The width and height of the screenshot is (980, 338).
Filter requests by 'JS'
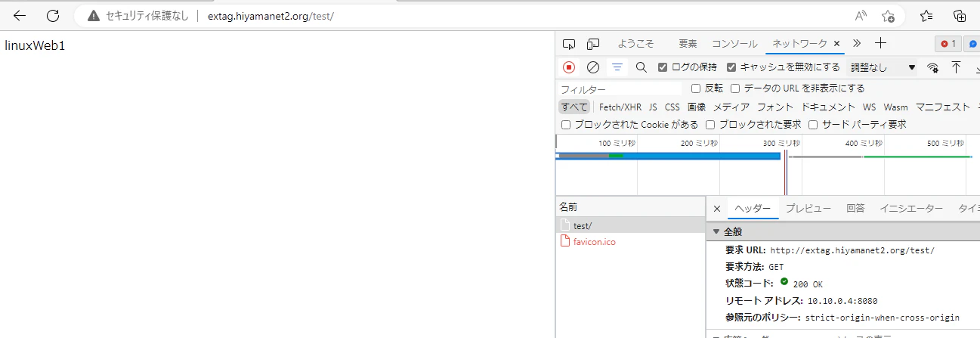[653, 107]
